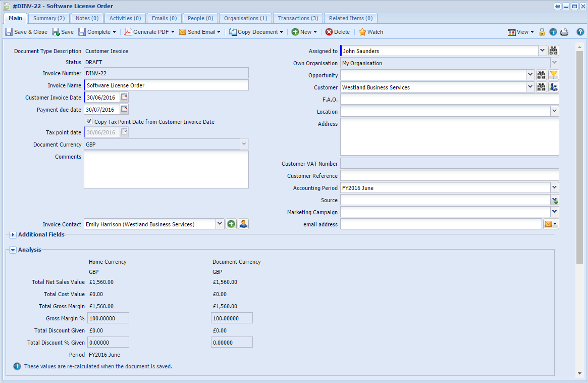Click the scrollbar down arrow
The height and width of the screenshot is (383, 588).
pos(580,373)
